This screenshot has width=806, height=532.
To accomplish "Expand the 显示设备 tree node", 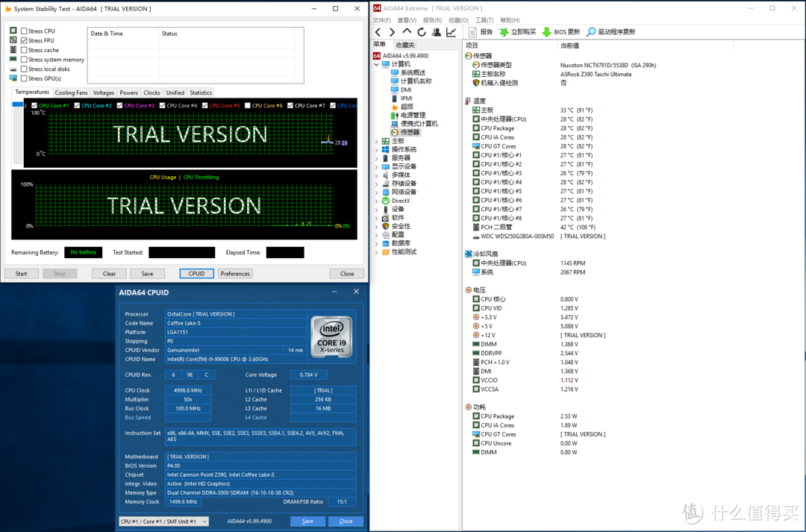I will pos(377,166).
